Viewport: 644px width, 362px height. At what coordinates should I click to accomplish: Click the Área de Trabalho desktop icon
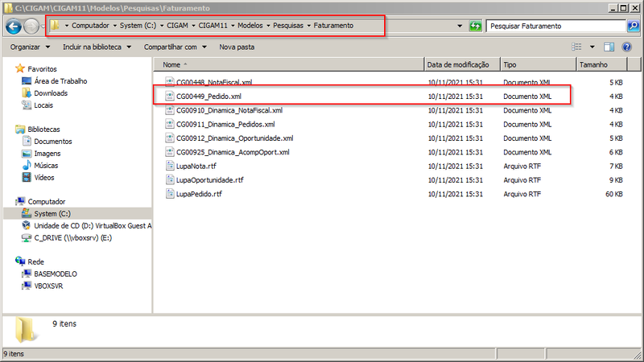(27, 81)
